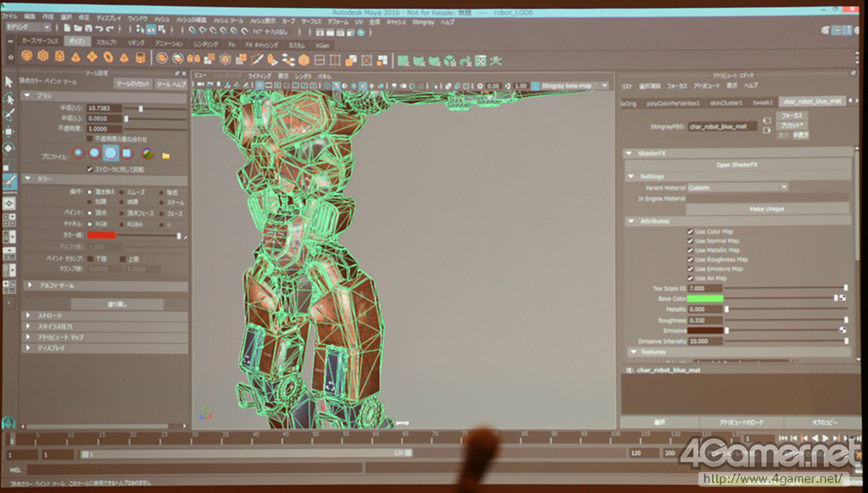
Task: Click the 塗り潰し flood button
Action: coord(117,304)
